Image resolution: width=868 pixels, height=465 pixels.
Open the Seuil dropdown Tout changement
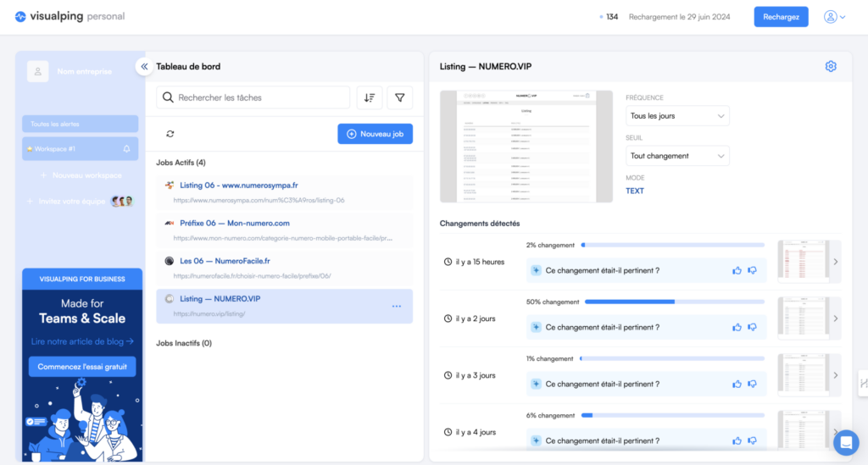click(677, 156)
